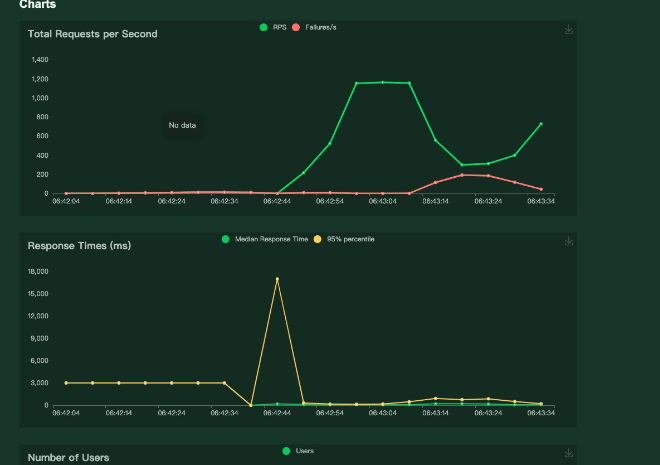
Task: Click the green Median Response Time dot
Action: (x=226, y=239)
